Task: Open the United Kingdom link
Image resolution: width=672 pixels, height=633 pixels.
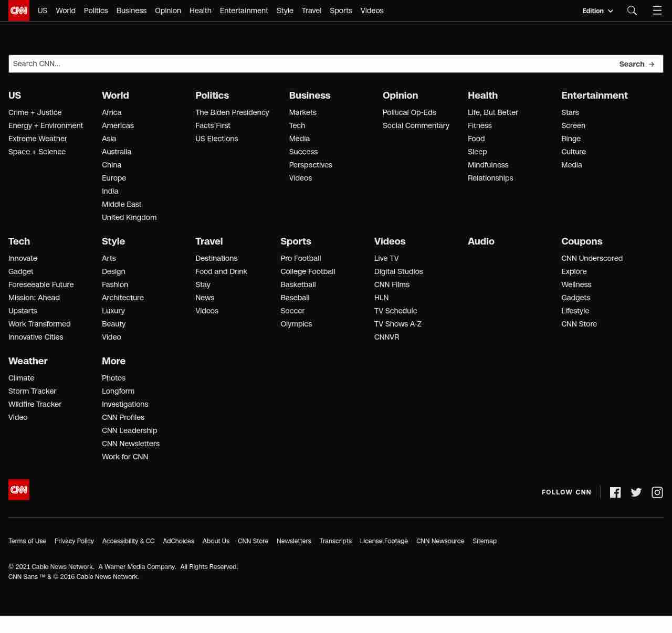Action: tap(129, 217)
